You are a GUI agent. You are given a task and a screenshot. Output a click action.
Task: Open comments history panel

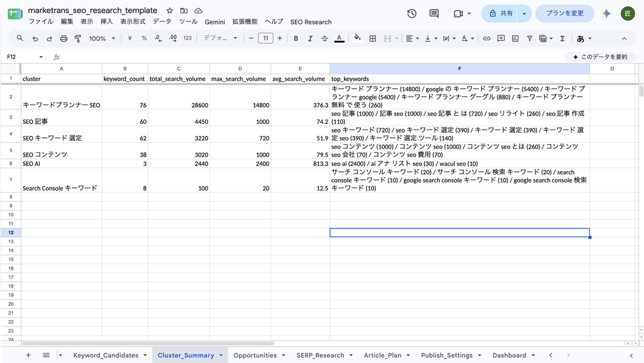pos(434,14)
